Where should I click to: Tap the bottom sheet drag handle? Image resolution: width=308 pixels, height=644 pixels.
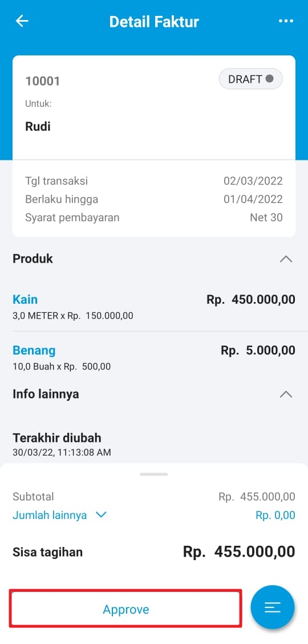coord(154,474)
